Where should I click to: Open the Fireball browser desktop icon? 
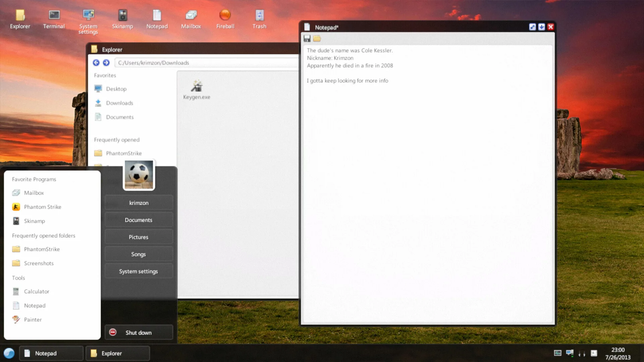coord(225,19)
